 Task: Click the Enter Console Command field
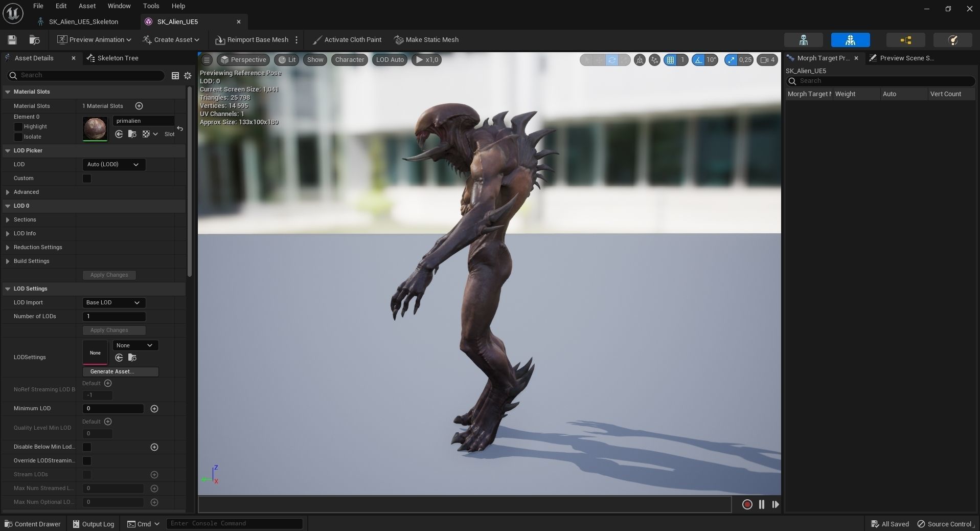[x=235, y=524]
